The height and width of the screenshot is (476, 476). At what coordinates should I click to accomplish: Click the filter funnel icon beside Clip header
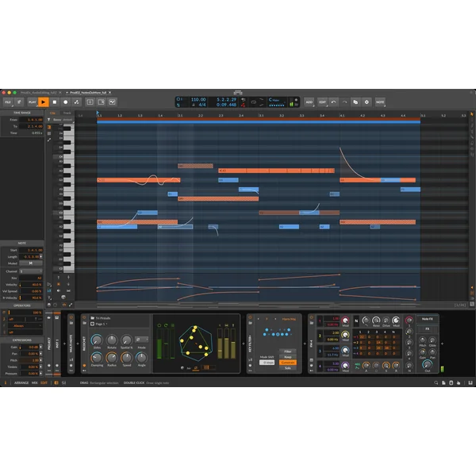click(x=49, y=120)
